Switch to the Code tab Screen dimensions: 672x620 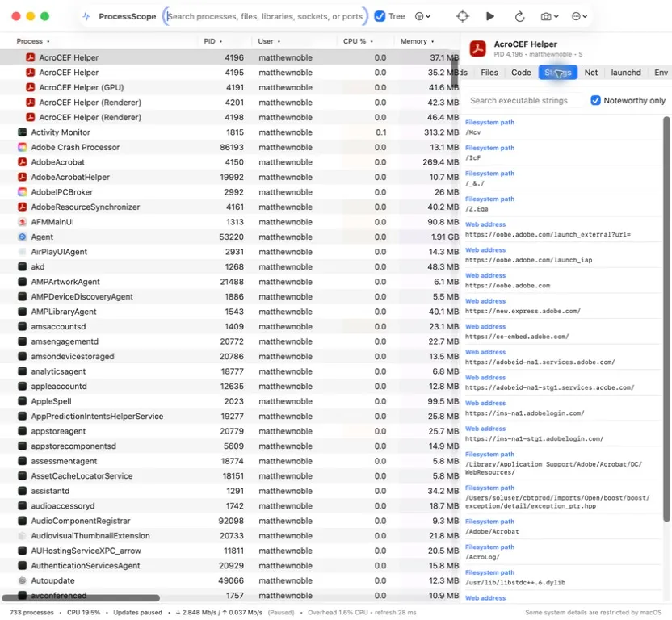click(x=521, y=73)
